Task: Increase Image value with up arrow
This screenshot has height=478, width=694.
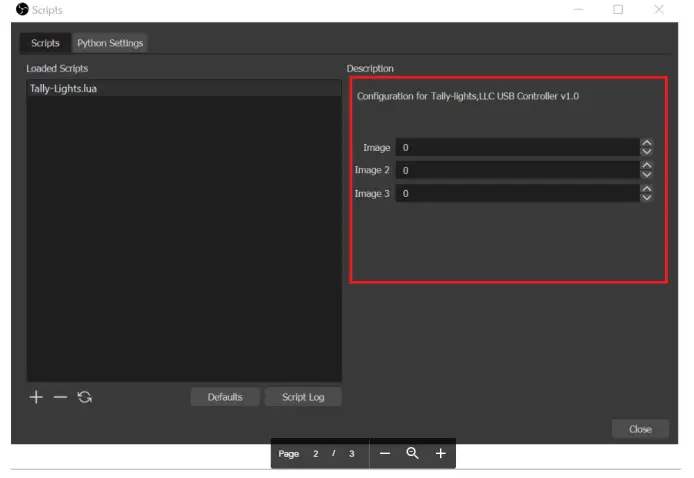Action: coord(647,143)
